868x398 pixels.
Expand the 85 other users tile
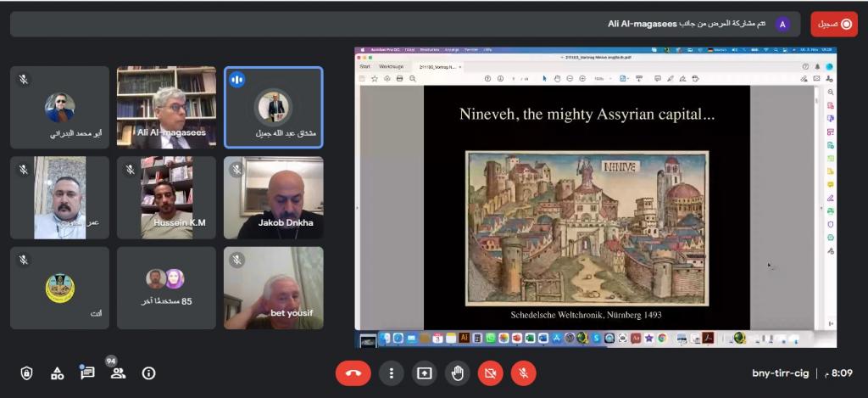(x=166, y=288)
